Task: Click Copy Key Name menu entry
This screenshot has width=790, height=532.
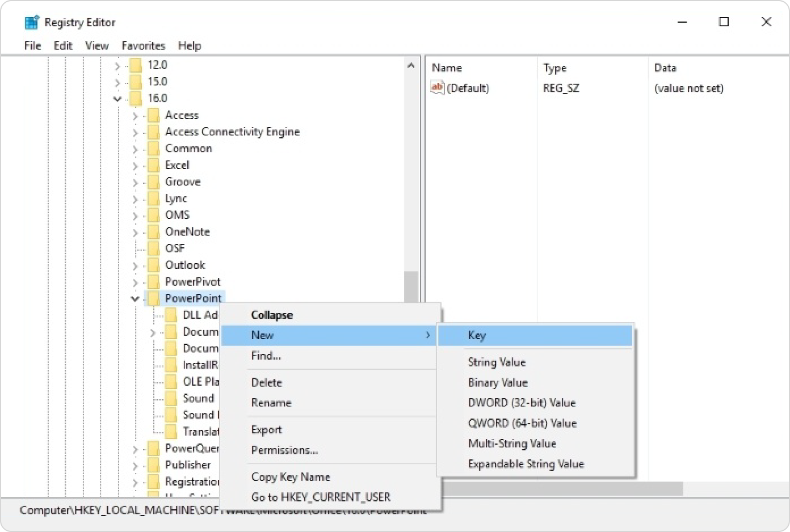Action: point(290,477)
